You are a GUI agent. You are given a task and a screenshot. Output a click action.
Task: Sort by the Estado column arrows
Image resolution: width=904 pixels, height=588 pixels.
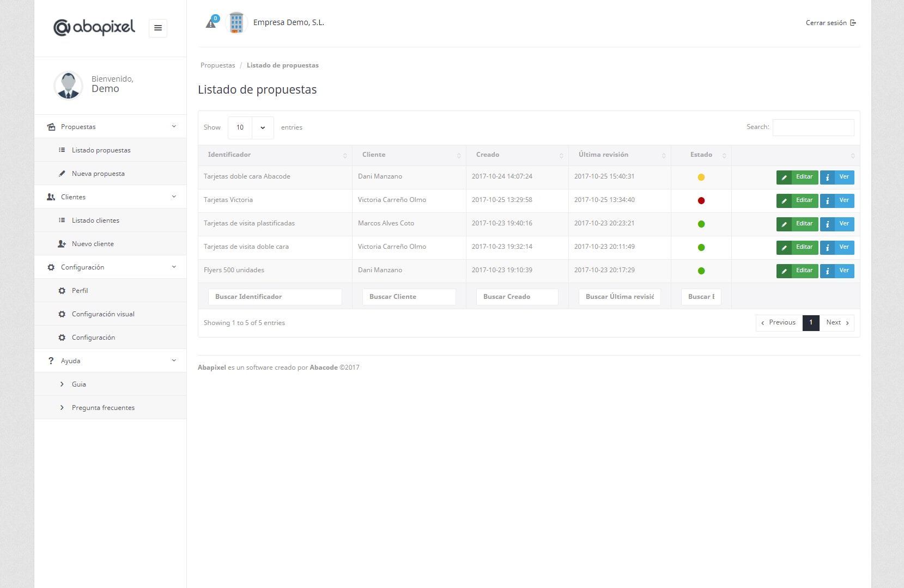click(724, 156)
